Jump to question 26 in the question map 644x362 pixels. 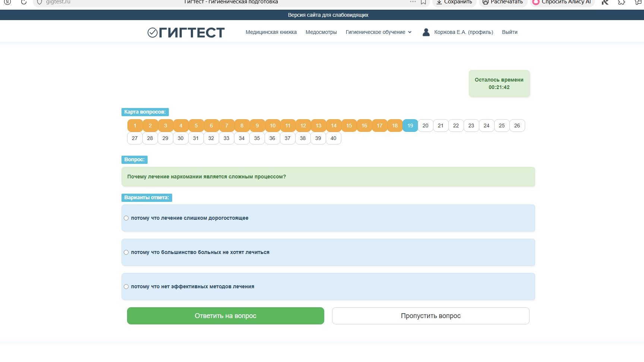point(517,126)
